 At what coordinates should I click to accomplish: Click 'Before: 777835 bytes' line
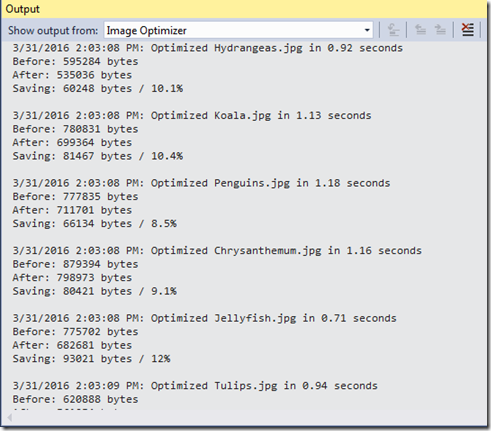click(75, 197)
